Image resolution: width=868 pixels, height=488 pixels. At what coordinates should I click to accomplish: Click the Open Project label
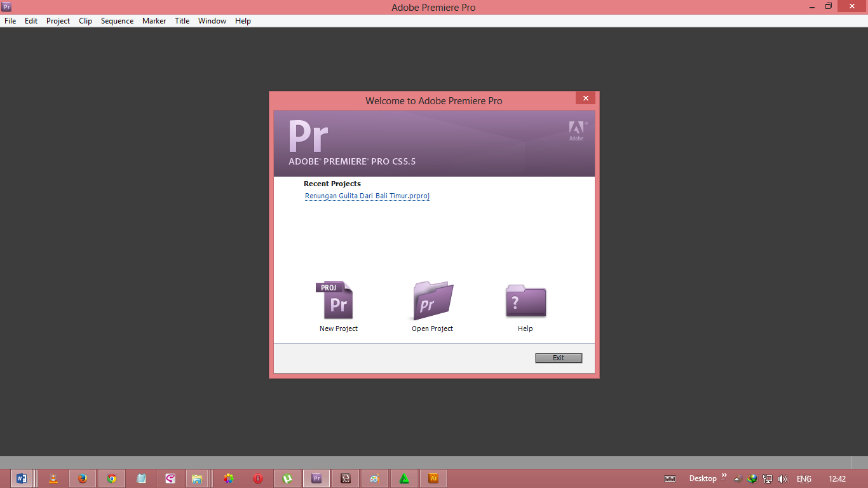[433, 329]
